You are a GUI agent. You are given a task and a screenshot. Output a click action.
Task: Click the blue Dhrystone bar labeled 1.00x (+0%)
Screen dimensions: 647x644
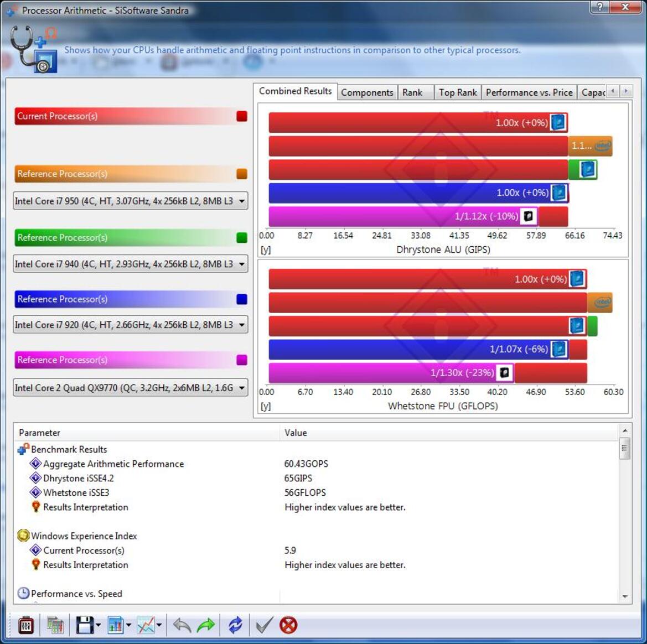click(x=418, y=193)
